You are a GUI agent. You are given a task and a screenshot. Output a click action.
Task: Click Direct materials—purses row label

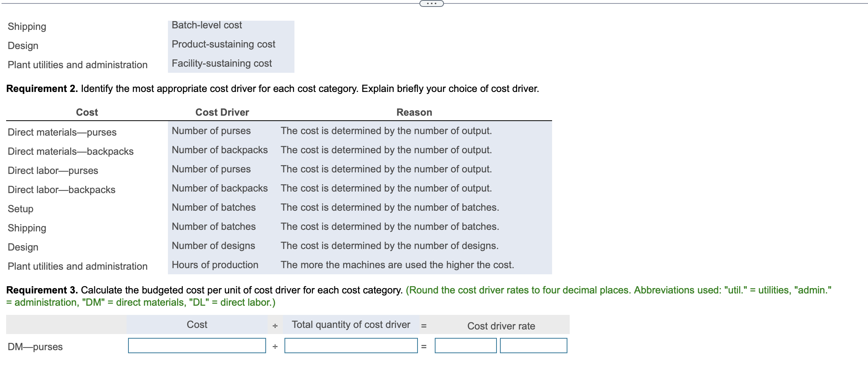pyautogui.click(x=62, y=133)
